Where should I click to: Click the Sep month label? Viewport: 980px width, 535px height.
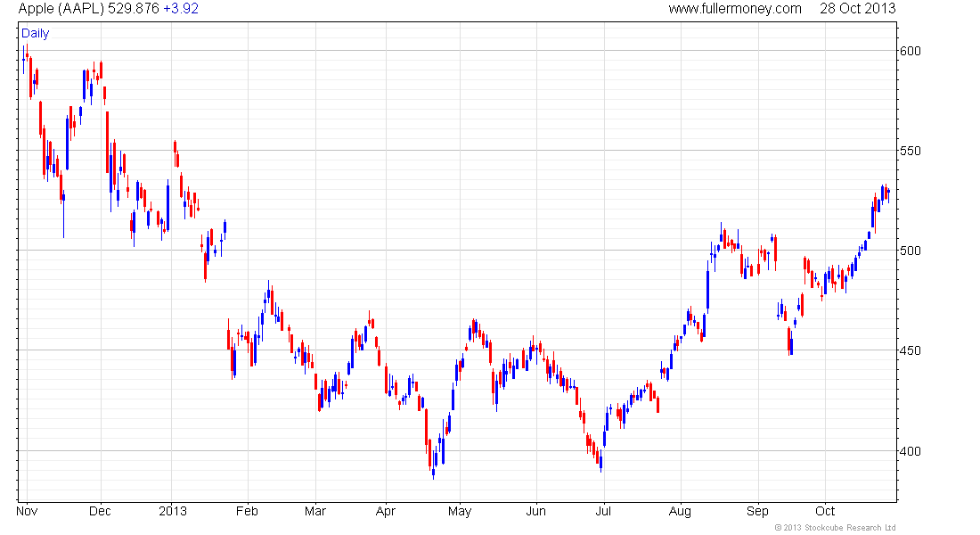[757, 512]
